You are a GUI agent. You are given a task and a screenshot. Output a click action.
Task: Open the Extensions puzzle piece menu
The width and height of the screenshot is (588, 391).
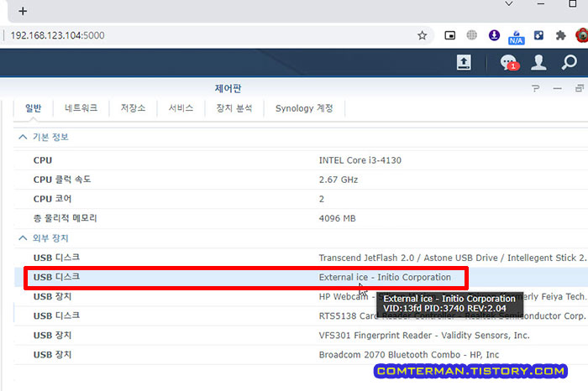pos(560,35)
